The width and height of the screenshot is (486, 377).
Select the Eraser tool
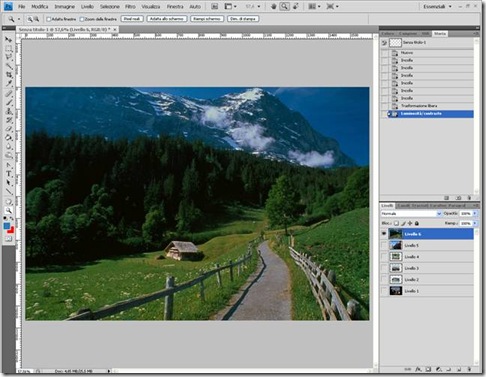click(8, 129)
